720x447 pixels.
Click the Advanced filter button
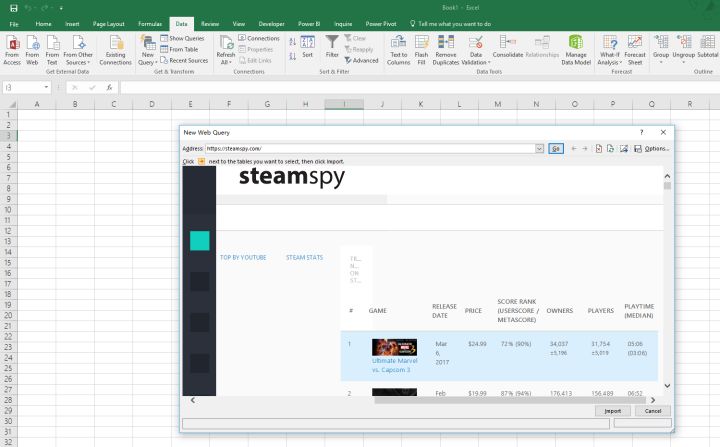pyautogui.click(x=361, y=60)
